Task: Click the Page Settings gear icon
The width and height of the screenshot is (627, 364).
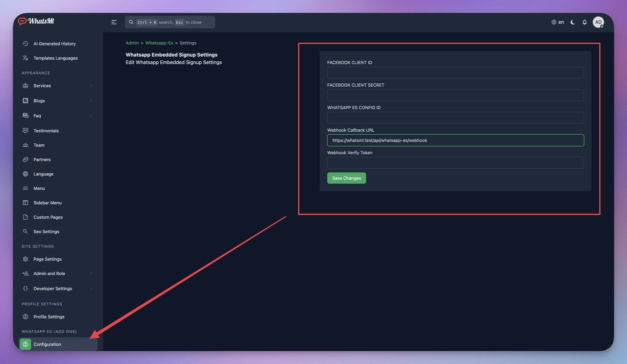Action: [x=25, y=259]
